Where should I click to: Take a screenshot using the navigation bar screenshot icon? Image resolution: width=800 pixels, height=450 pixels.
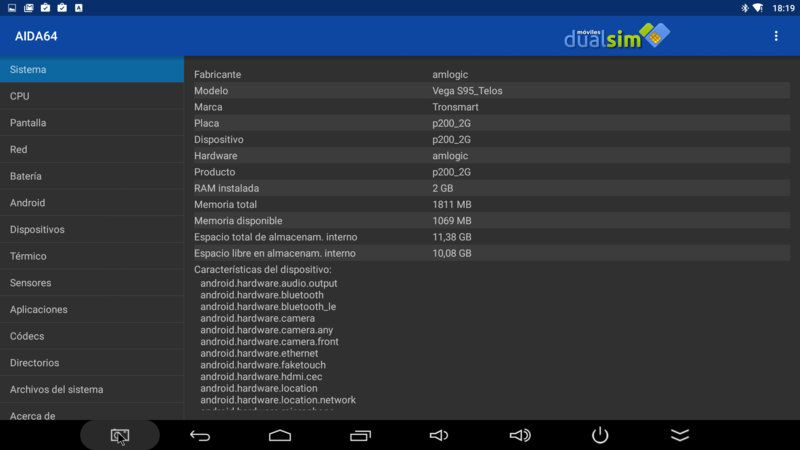tap(120, 435)
